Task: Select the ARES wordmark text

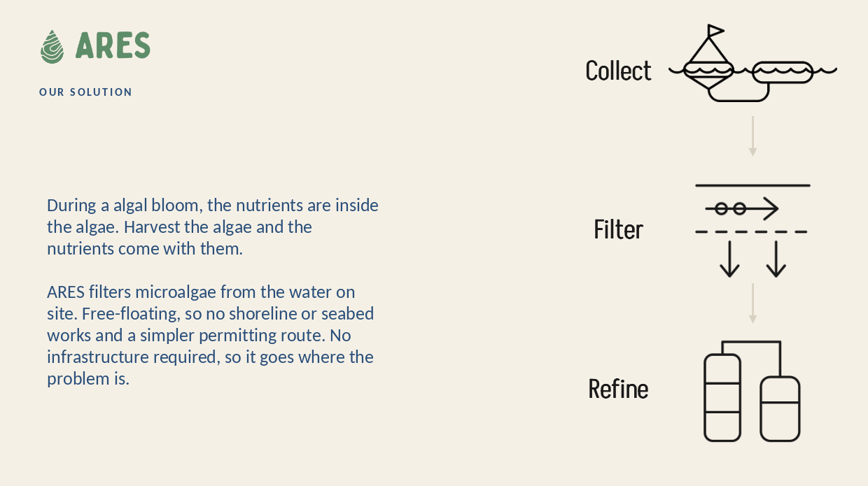Action: coord(113,45)
